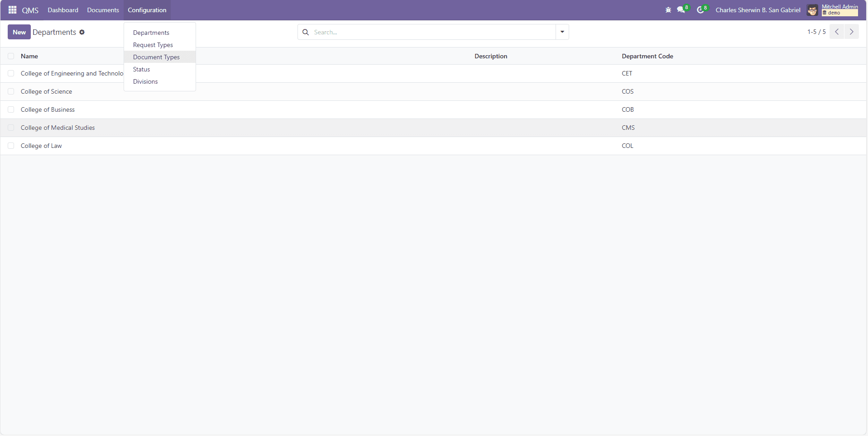Open College of Business record

coord(48,109)
